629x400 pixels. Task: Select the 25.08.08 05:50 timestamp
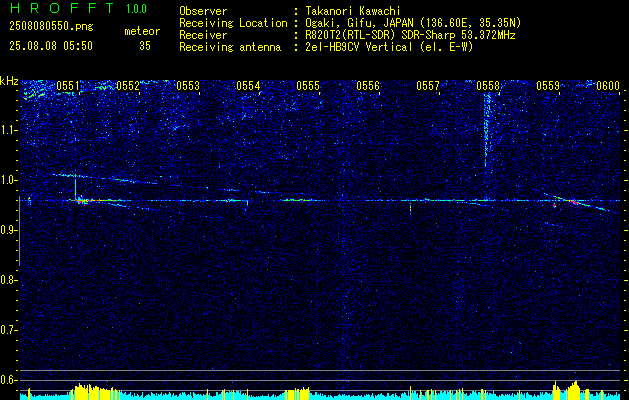coord(51,46)
